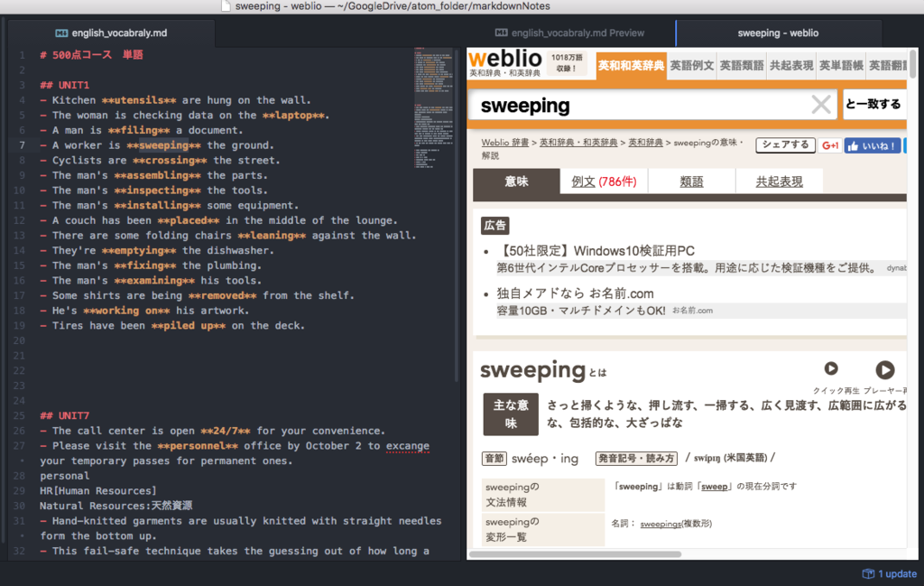Click the と一致する match-type button
Viewport: 924px width, 586px height.
[x=873, y=105]
